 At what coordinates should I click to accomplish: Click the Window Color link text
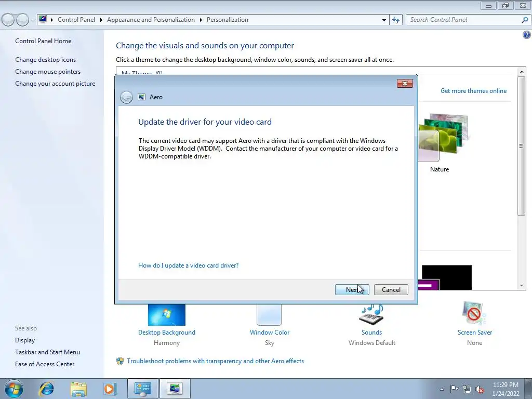(x=270, y=332)
